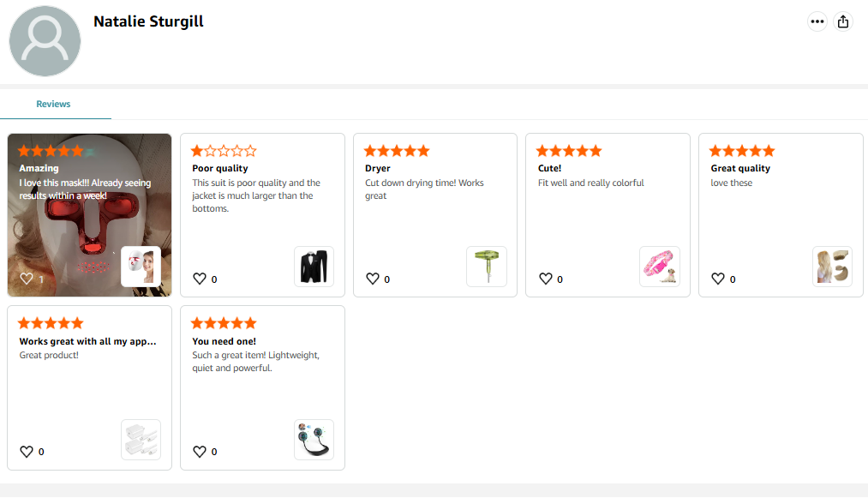The width and height of the screenshot is (868, 498).
Task: Click the five-star rating on 'Dryer' review
Action: coord(397,151)
